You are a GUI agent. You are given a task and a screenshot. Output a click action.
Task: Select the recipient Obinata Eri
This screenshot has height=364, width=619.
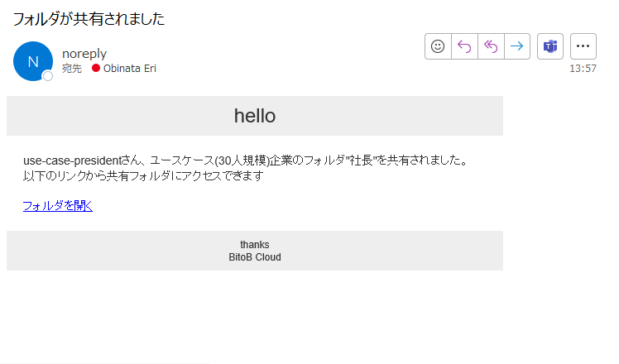(x=129, y=69)
